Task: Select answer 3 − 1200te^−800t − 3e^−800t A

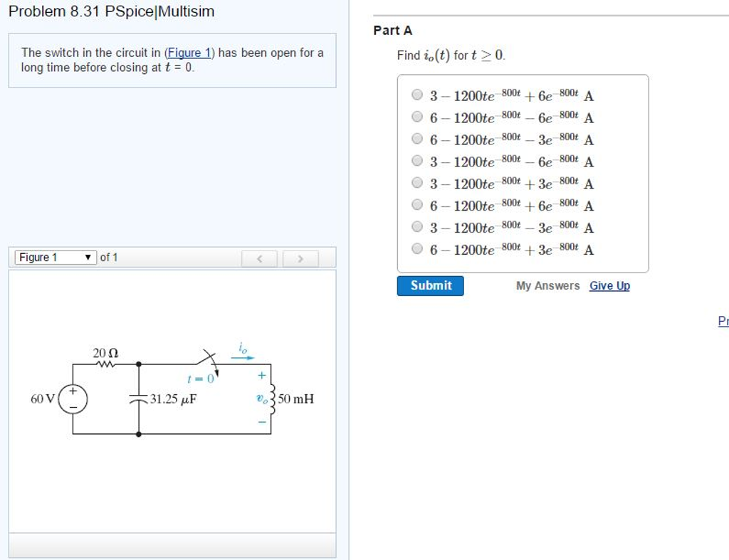Action: (417, 226)
